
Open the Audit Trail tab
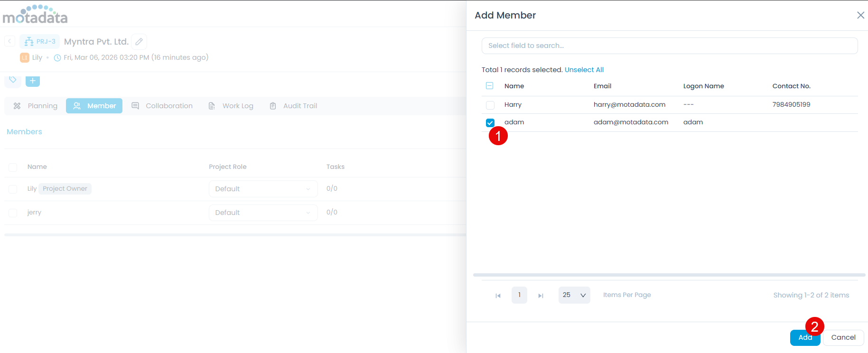pyautogui.click(x=293, y=106)
